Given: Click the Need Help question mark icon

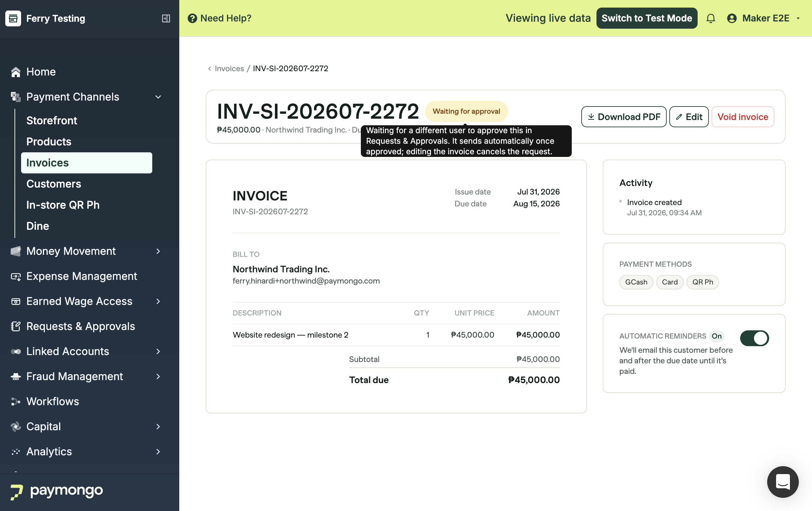Looking at the screenshot, I should tap(192, 18).
